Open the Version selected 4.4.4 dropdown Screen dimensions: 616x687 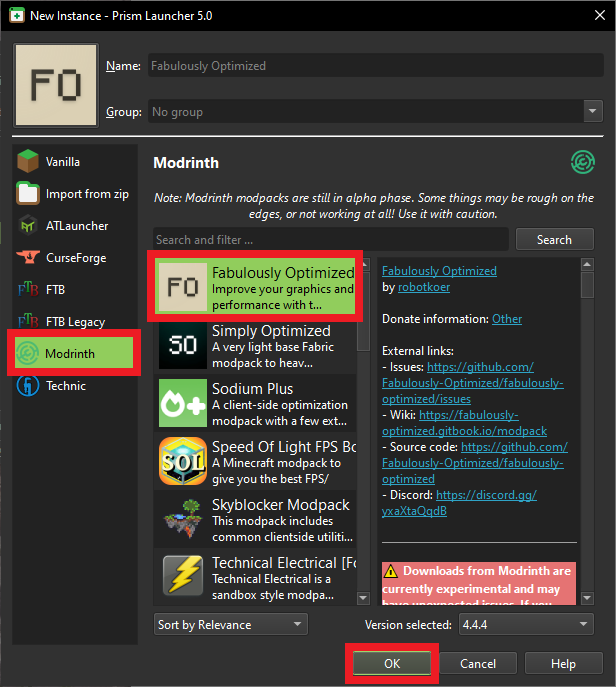(x=526, y=624)
